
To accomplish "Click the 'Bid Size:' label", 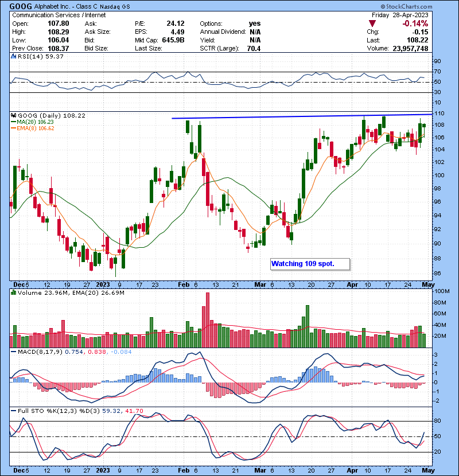I will click(x=96, y=48).
